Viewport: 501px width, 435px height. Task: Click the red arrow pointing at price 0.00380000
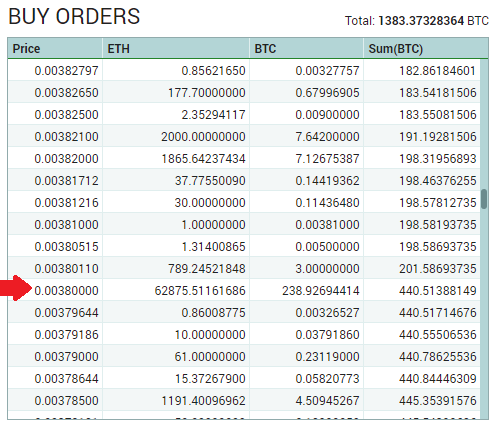(x=16, y=288)
